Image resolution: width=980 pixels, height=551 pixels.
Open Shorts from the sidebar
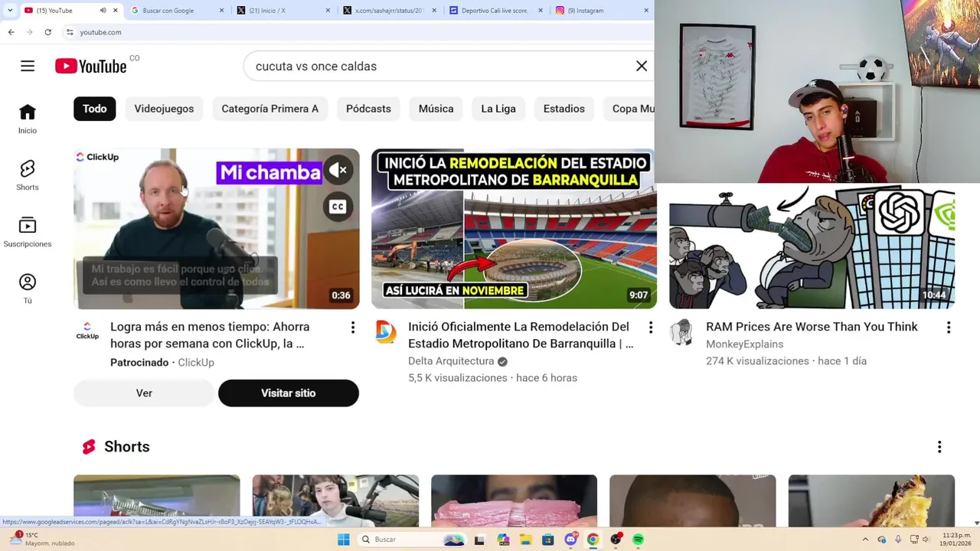[28, 176]
